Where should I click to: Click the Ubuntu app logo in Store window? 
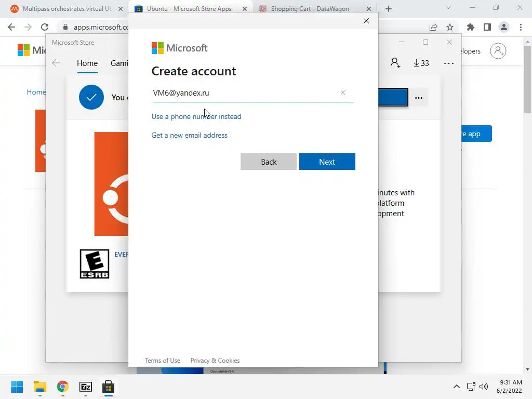pyautogui.click(x=111, y=184)
